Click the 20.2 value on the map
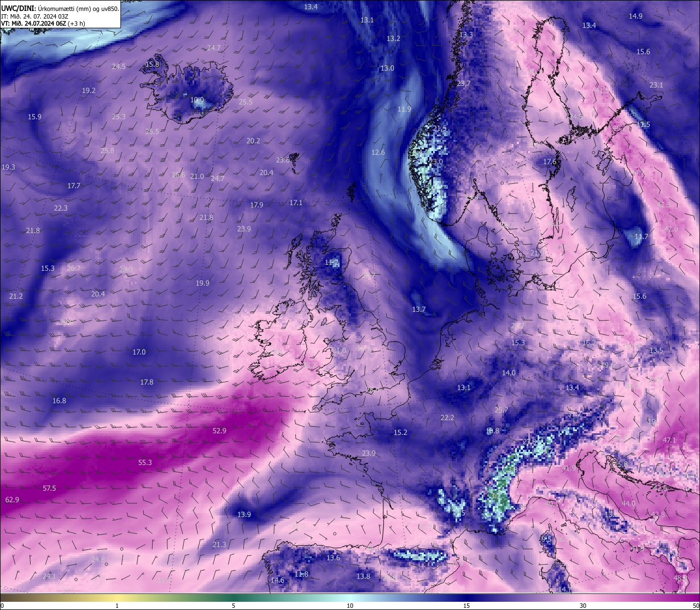This screenshot has height=610, width=700. (x=253, y=141)
